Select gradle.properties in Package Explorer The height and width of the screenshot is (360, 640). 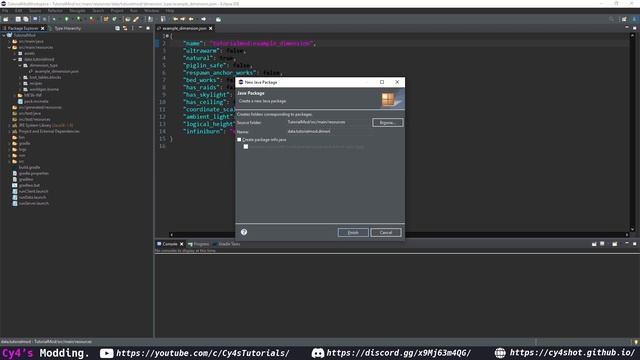33,173
